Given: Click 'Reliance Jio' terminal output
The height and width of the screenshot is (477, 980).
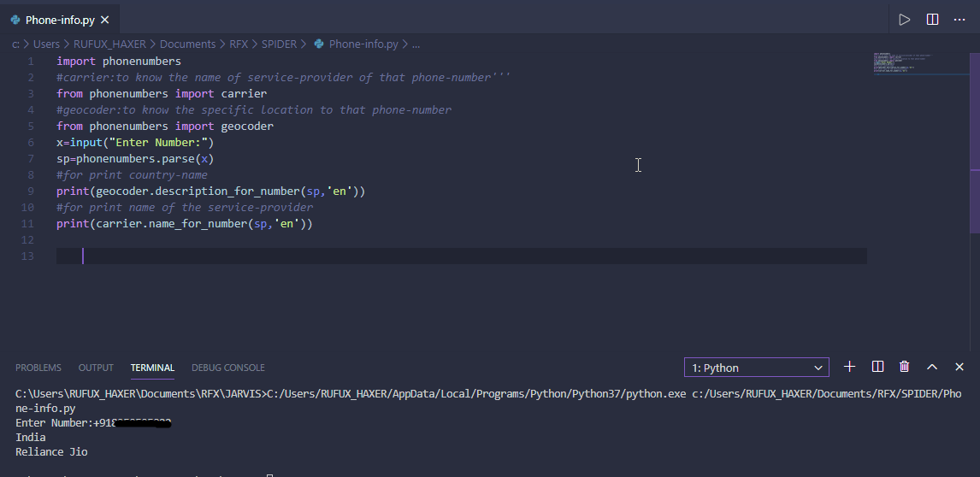Looking at the screenshot, I should coord(51,451).
